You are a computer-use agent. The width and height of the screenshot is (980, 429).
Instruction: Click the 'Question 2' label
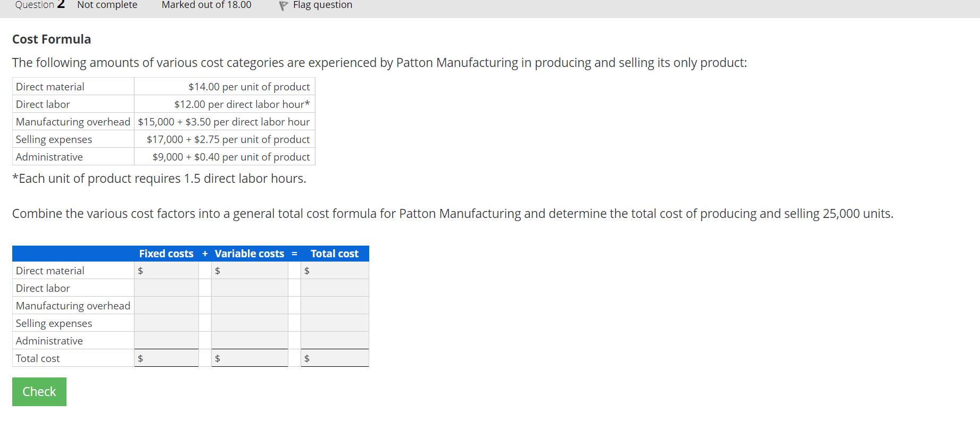(x=40, y=5)
